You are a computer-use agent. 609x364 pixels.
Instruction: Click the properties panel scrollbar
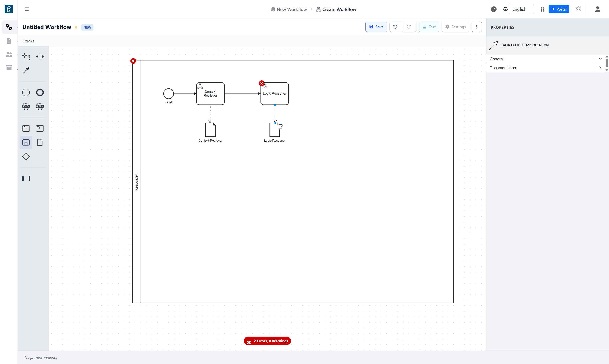pyautogui.click(x=607, y=63)
